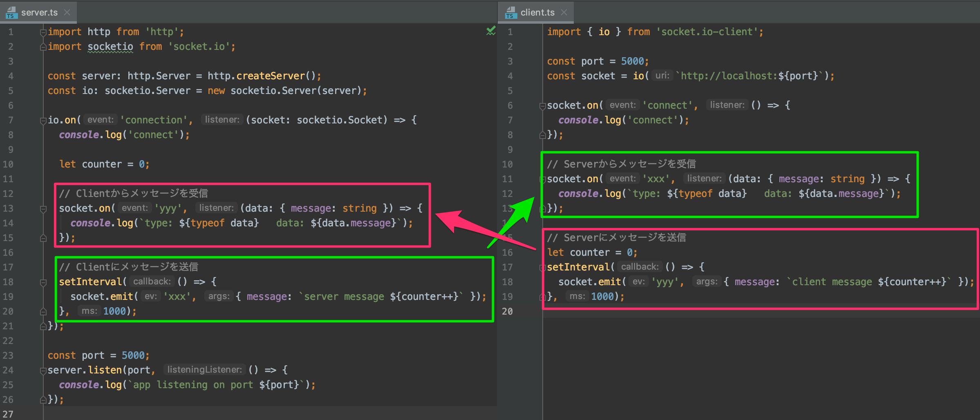Close the client.ts tab

point(564,13)
